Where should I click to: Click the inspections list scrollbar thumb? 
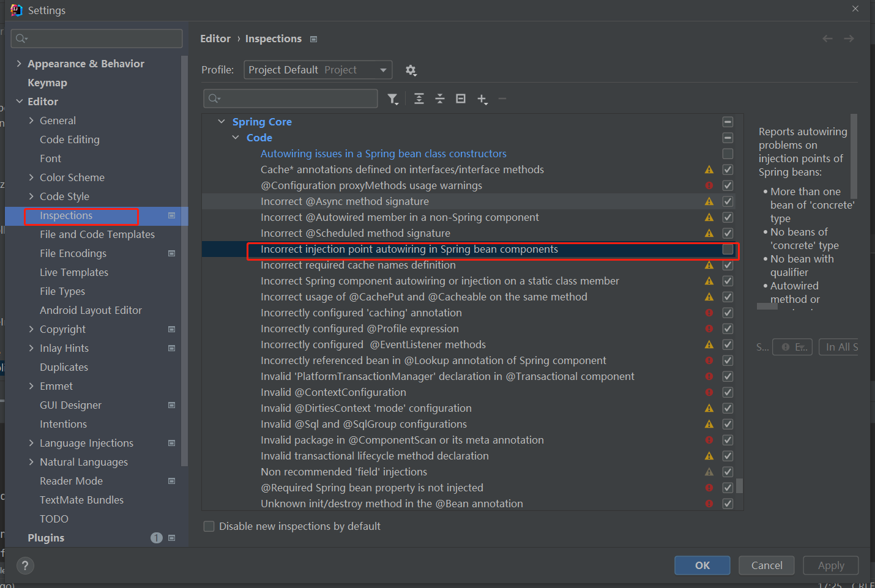(x=740, y=485)
